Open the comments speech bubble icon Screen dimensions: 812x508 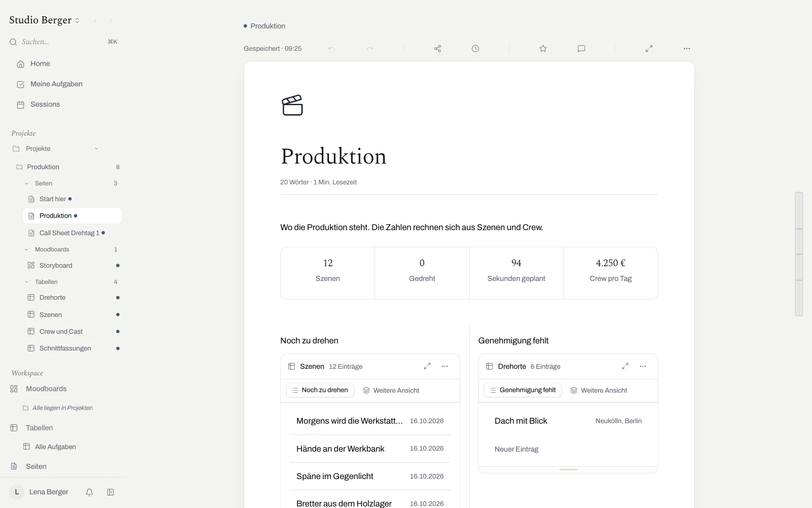click(582, 49)
